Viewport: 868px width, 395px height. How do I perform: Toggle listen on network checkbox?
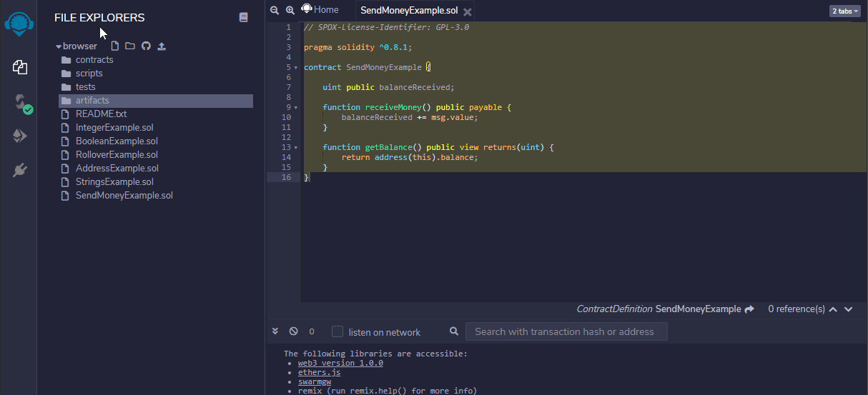[x=337, y=331]
